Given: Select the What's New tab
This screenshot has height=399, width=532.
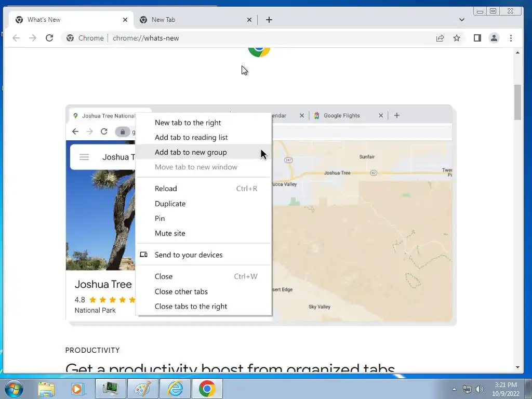Looking at the screenshot, I should pyautogui.click(x=71, y=20).
